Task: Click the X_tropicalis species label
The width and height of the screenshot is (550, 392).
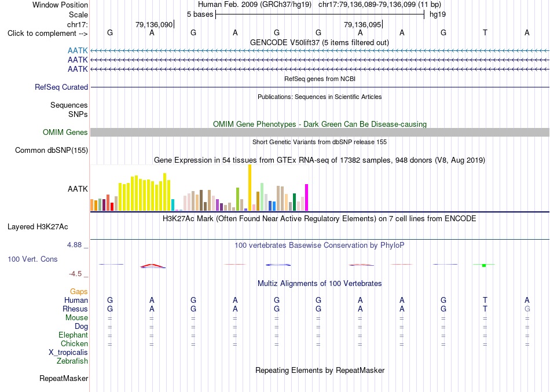Action: click(x=68, y=353)
